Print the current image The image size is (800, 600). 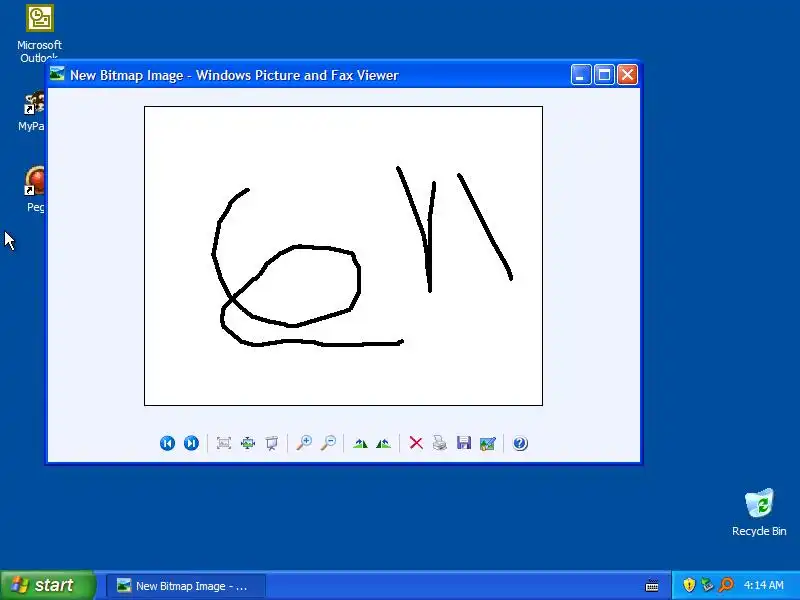click(x=440, y=443)
